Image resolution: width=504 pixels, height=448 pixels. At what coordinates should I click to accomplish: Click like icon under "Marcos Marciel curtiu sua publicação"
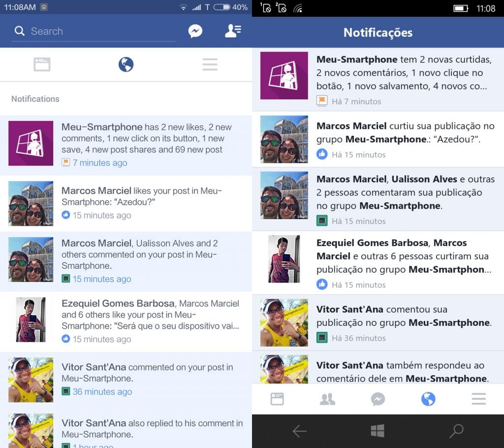pos(322,155)
